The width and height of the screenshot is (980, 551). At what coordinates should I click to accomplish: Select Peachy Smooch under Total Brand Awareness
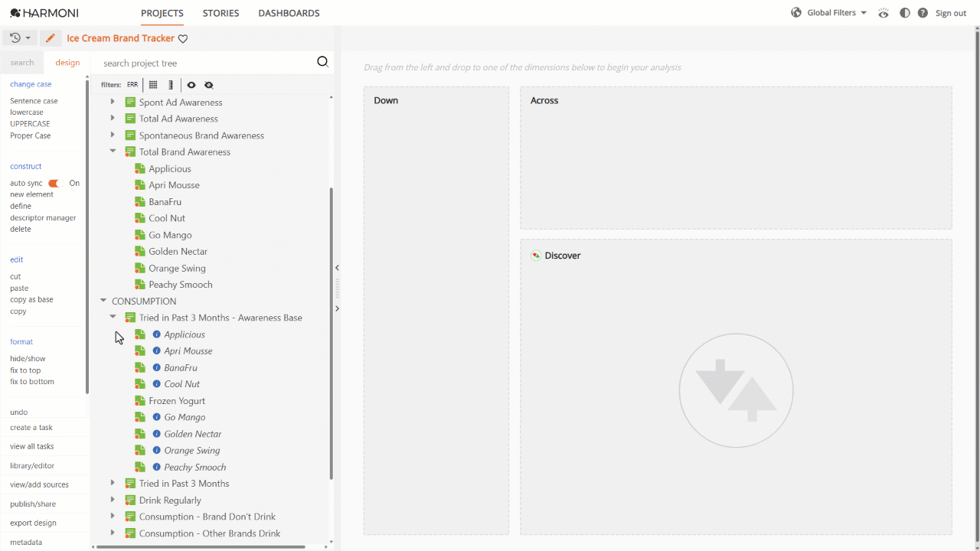(x=181, y=285)
